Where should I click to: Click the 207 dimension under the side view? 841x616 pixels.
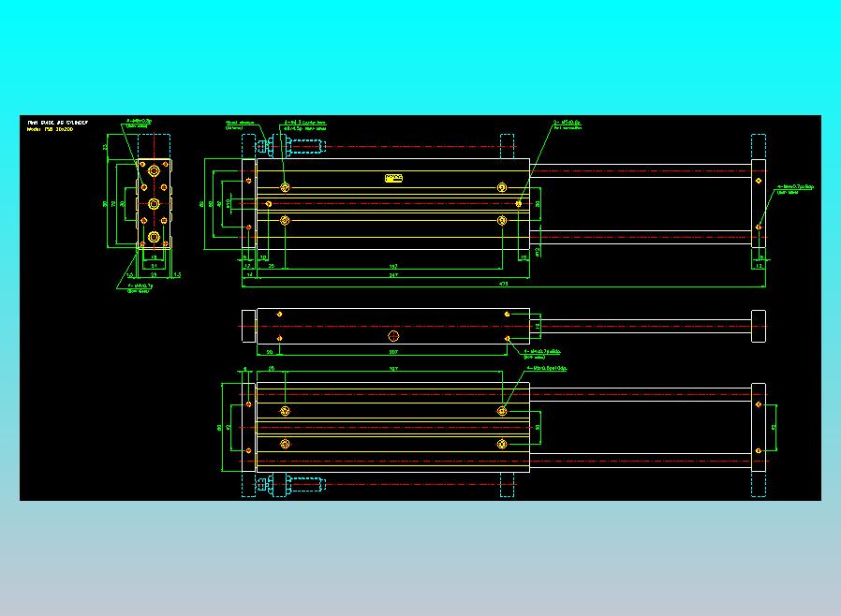pos(393,352)
